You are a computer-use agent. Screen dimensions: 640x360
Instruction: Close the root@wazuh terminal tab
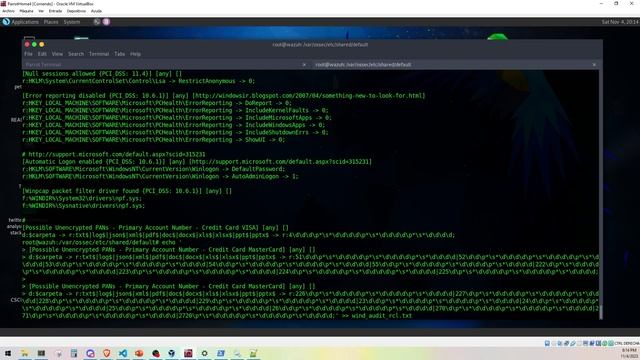click(x=594, y=64)
